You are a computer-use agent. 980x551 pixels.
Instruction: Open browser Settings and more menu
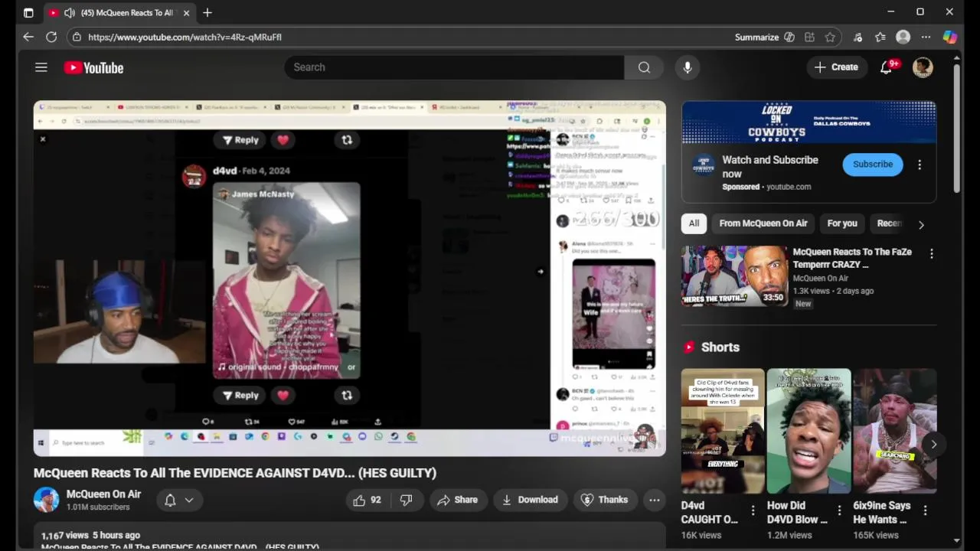point(926,37)
